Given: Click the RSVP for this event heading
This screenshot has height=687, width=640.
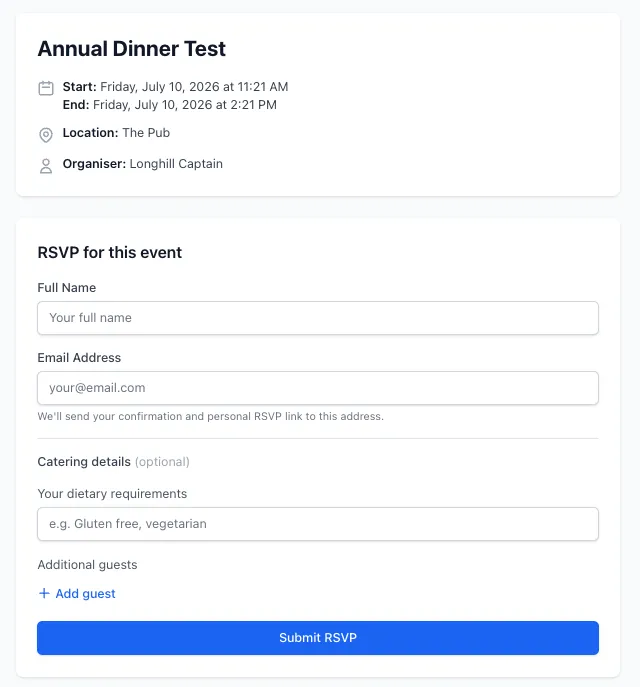Looking at the screenshot, I should (110, 253).
